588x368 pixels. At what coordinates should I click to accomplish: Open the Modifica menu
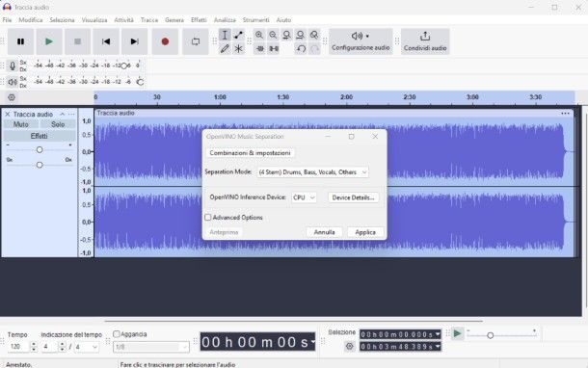pos(31,20)
